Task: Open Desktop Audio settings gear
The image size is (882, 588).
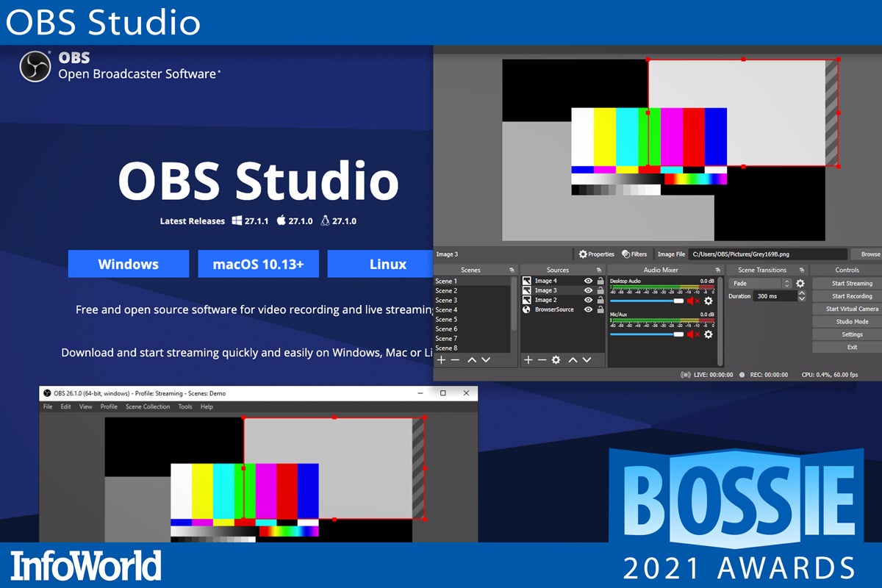Action: tap(709, 301)
